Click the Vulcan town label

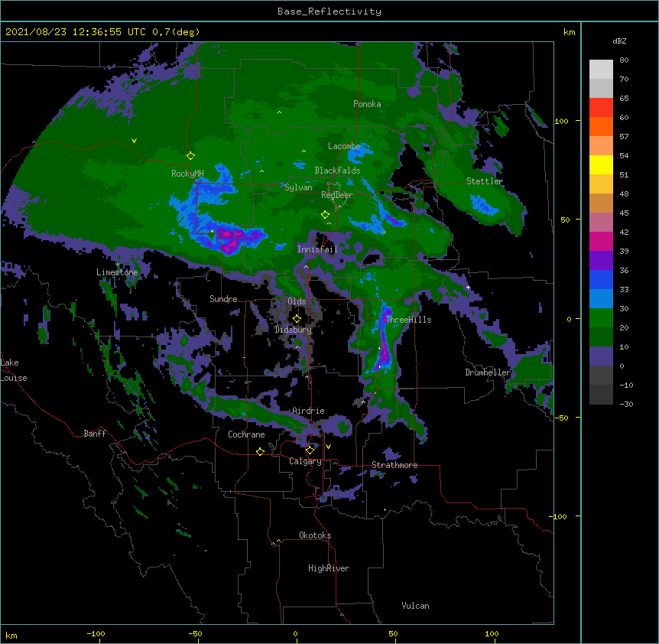pyautogui.click(x=415, y=606)
